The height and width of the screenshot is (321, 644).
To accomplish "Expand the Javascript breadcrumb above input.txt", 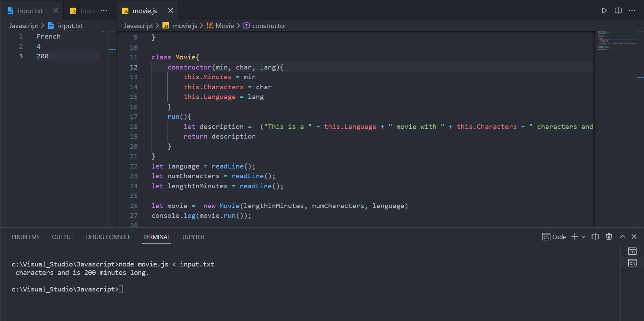I will [23, 25].
